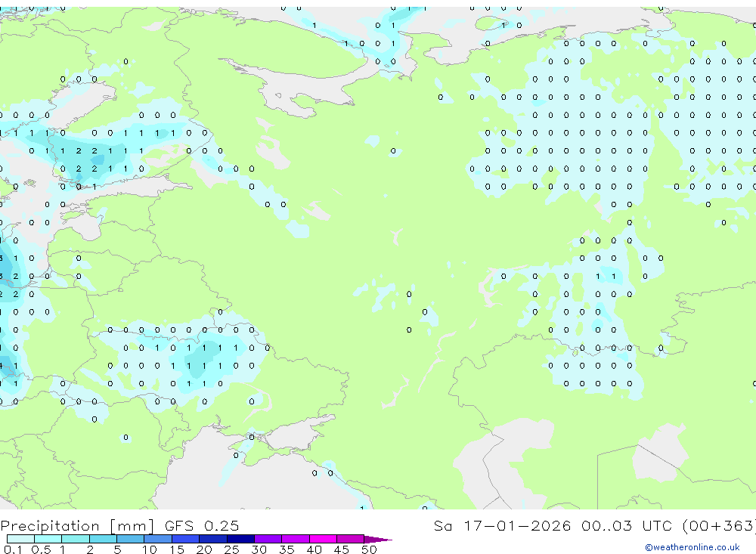756x554 pixels.
Task: Click the "17-01-2026" date text
Action: pyautogui.click(x=517, y=525)
